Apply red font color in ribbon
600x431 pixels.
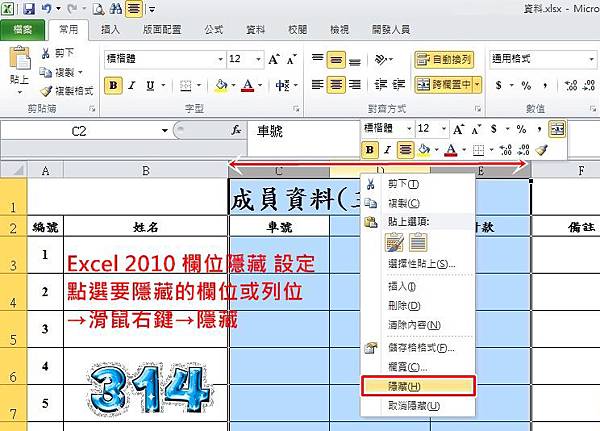(248, 85)
